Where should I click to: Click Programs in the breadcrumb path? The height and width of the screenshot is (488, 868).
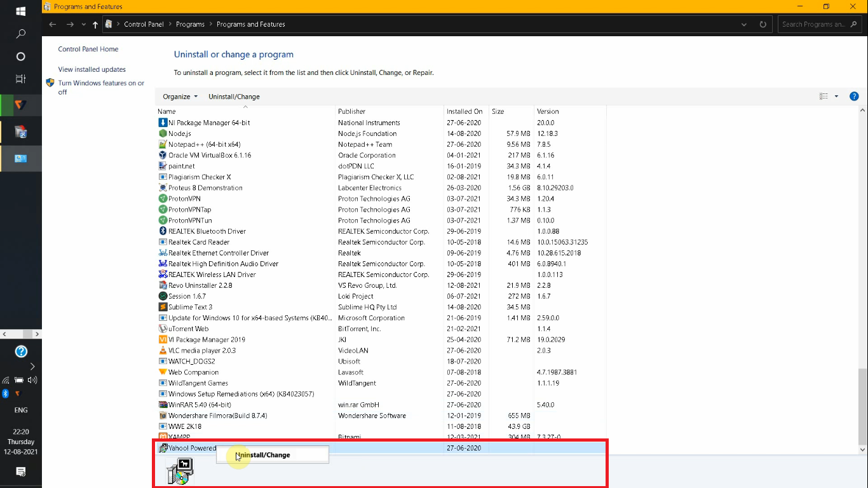[x=190, y=24]
